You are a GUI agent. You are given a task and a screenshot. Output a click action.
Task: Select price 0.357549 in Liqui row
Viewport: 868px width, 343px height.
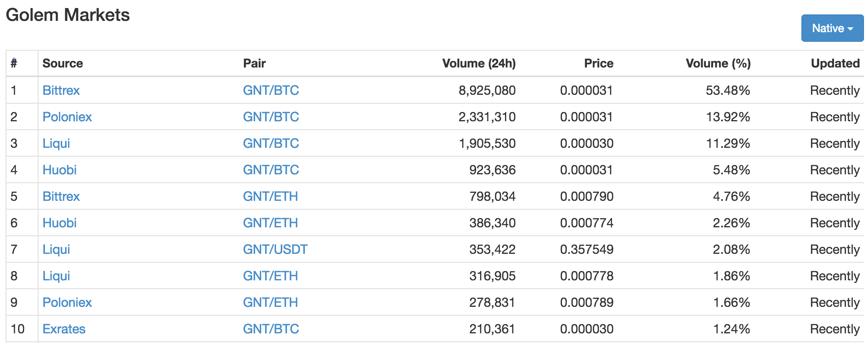587,249
